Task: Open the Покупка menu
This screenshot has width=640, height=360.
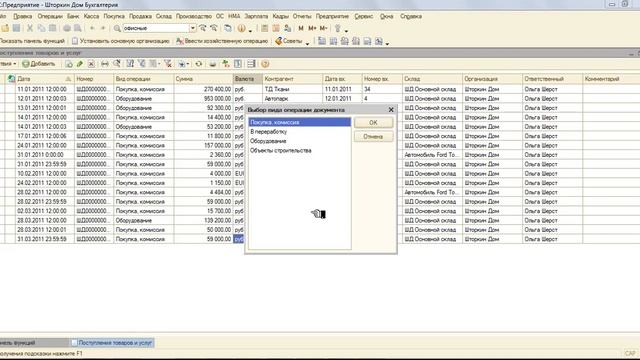Action: point(114,16)
